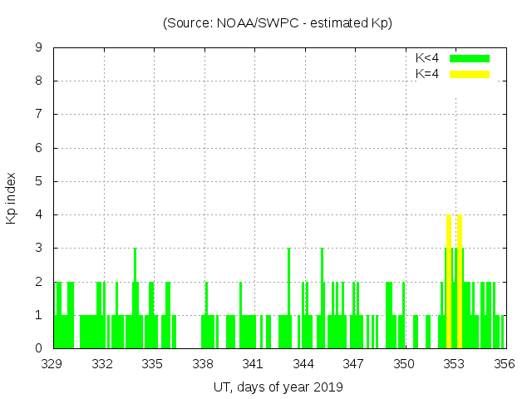Select the x-axis tick label 350
Image resolution: width=532 pixels, height=399 pixels.
[404, 364]
